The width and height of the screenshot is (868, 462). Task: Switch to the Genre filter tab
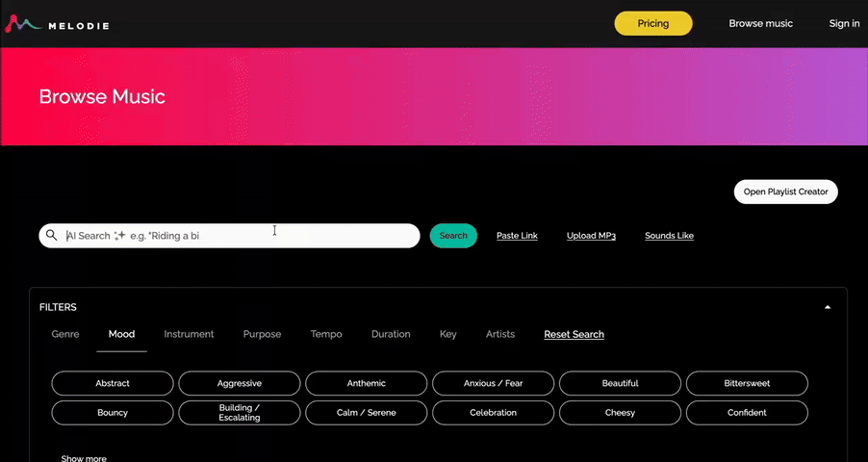tap(65, 334)
